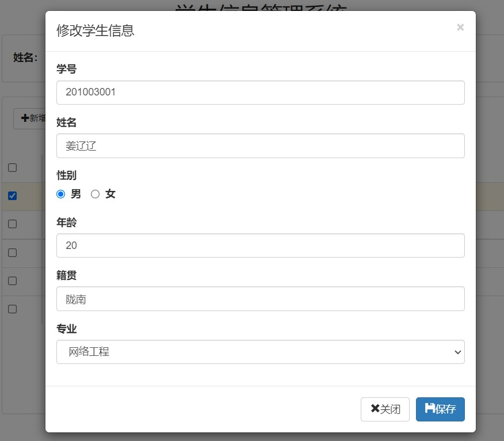This screenshot has height=441, width=504.
Task: Tick the checkbox just below the checked row
Action: [x=12, y=224]
